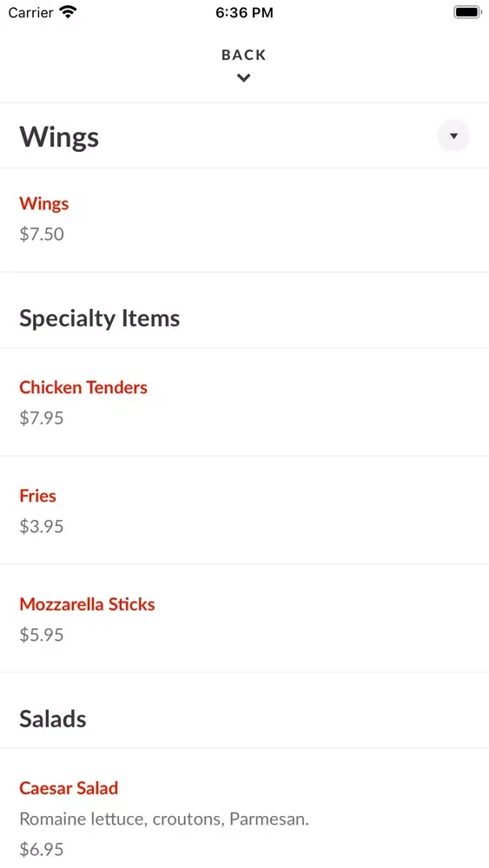The image size is (489, 868).
Task: Select the Wings heading title
Action: point(59,137)
